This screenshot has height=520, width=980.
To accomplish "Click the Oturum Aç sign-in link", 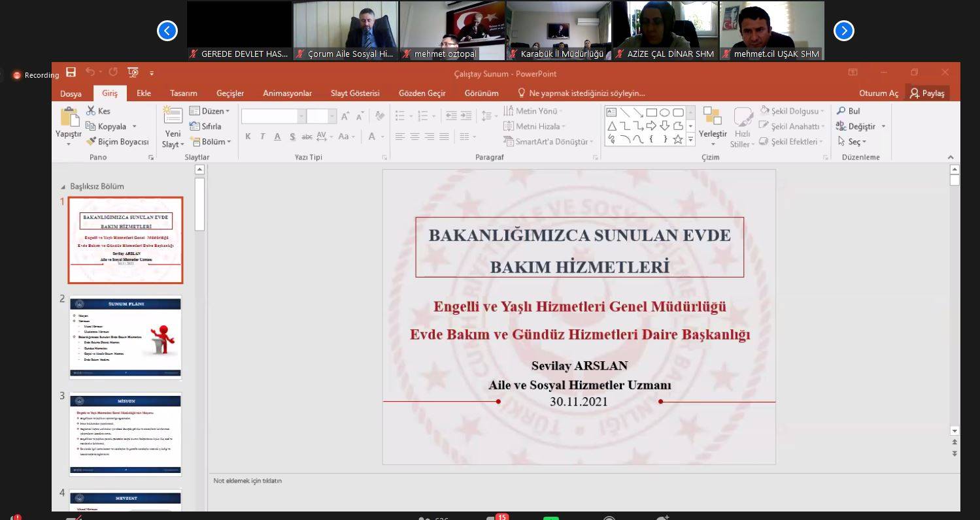I will 879,93.
